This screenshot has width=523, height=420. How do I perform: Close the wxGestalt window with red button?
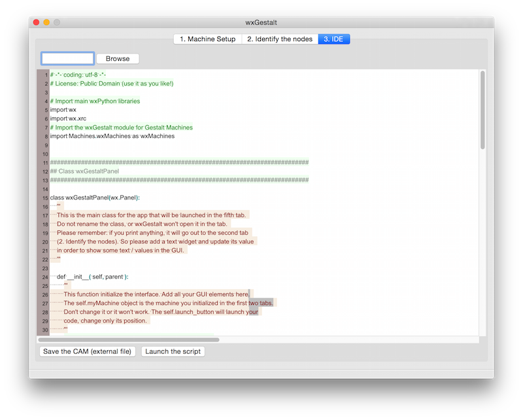coord(36,22)
